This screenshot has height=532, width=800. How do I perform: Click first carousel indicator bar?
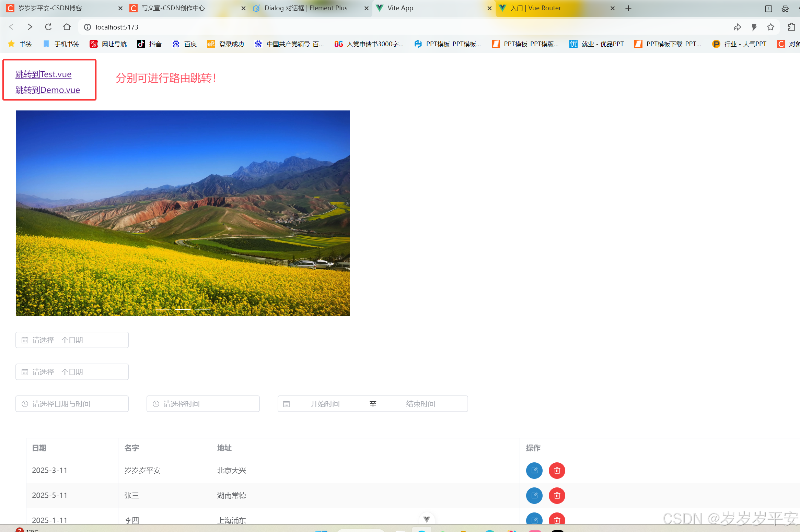(x=164, y=309)
